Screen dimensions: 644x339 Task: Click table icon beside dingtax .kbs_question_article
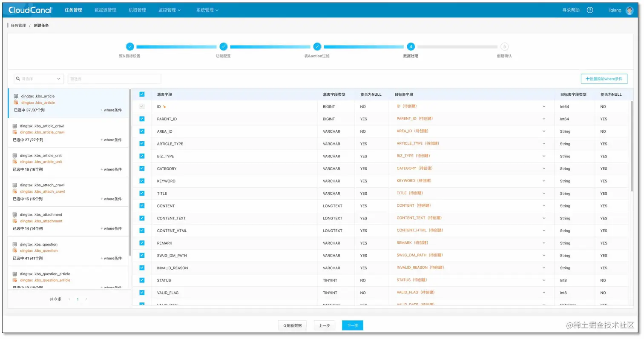point(15,274)
